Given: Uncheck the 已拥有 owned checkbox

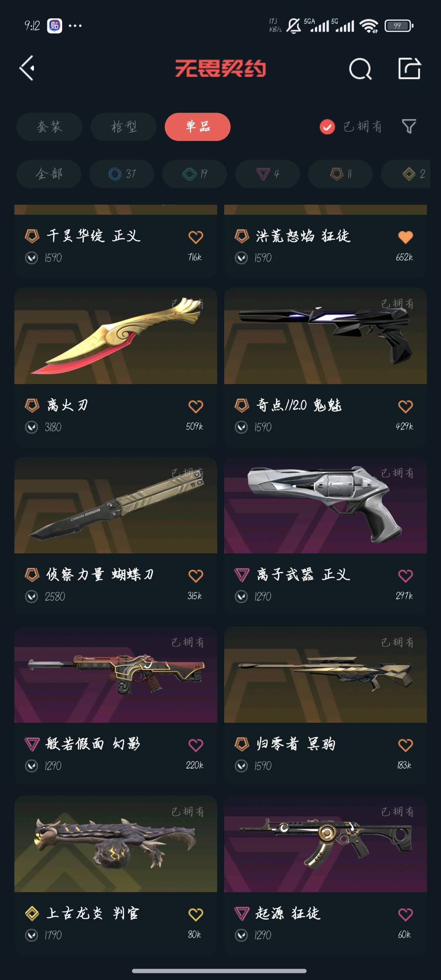Looking at the screenshot, I should click(x=327, y=127).
